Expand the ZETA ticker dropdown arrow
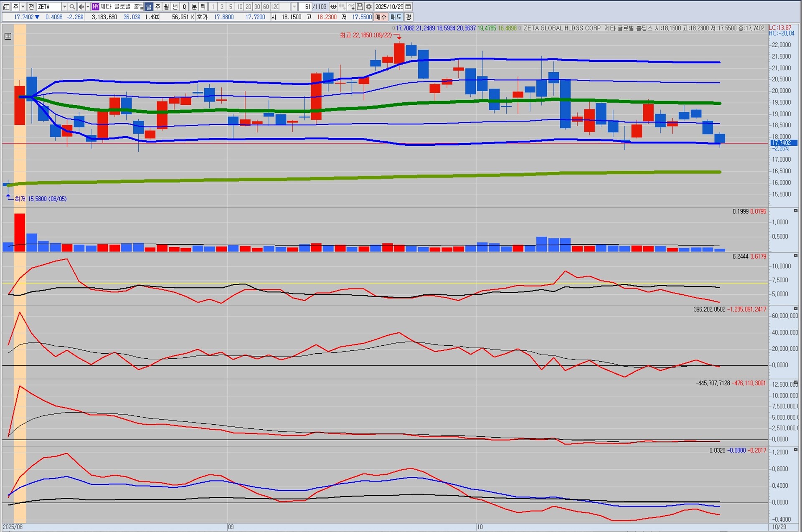Viewport: 802px width, 532px height. coord(64,7)
